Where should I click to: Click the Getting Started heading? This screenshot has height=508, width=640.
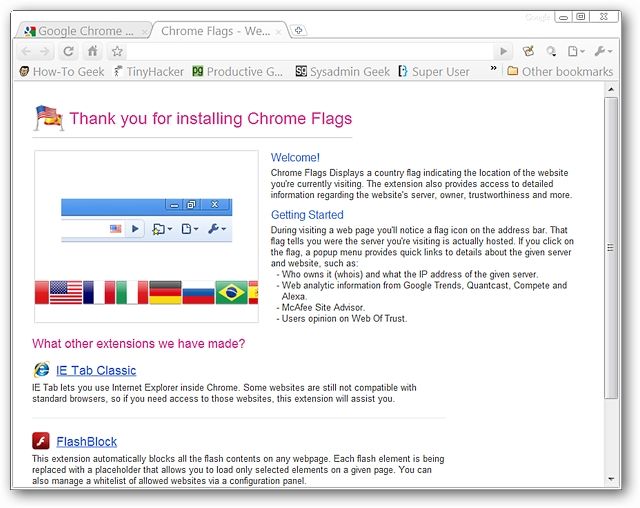click(307, 215)
